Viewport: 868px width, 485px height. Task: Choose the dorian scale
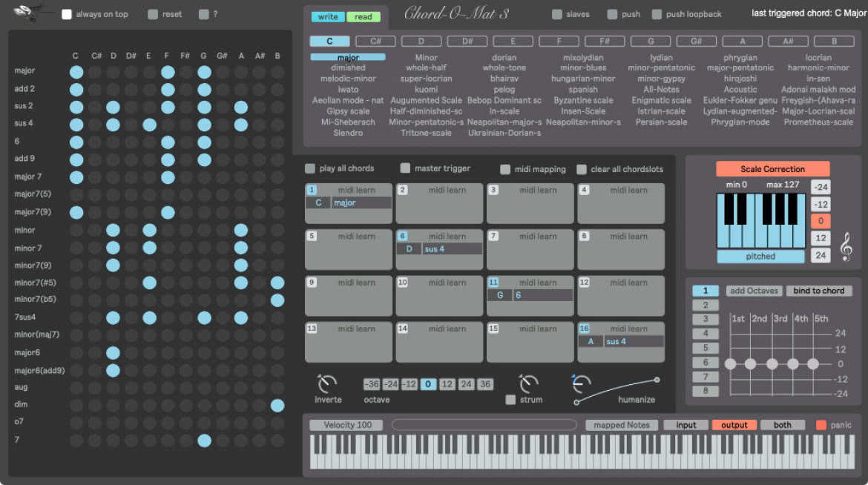click(x=504, y=58)
